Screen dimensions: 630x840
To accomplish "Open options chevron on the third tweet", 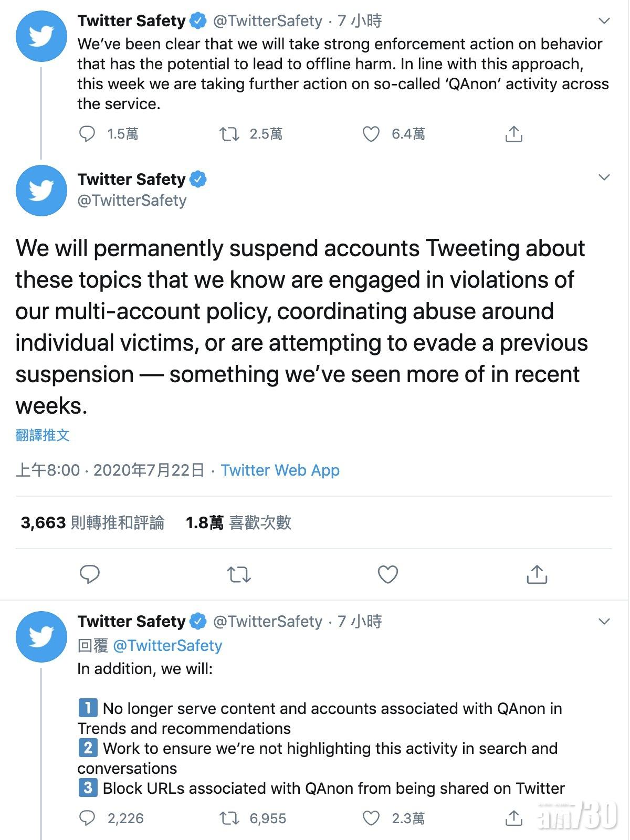I will coord(604,622).
